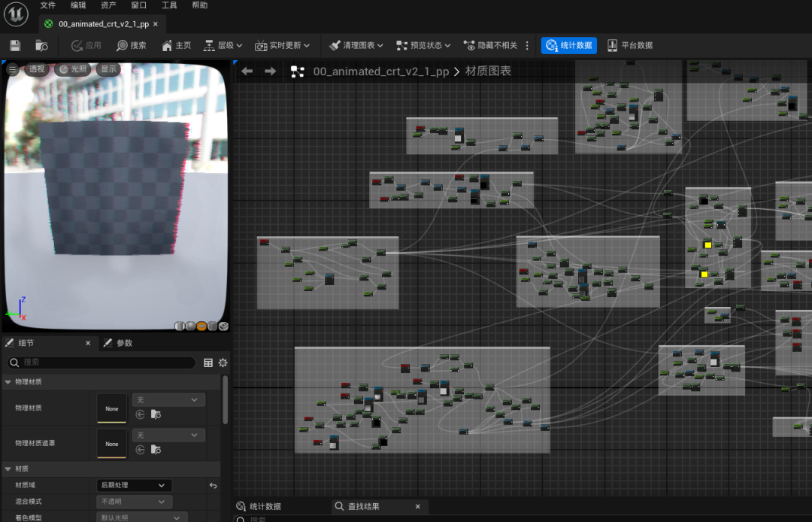Click the 材质图表 breadcrumb label
Image resolution: width=812 pixels, height=522 pixels.
click(489, 71)
